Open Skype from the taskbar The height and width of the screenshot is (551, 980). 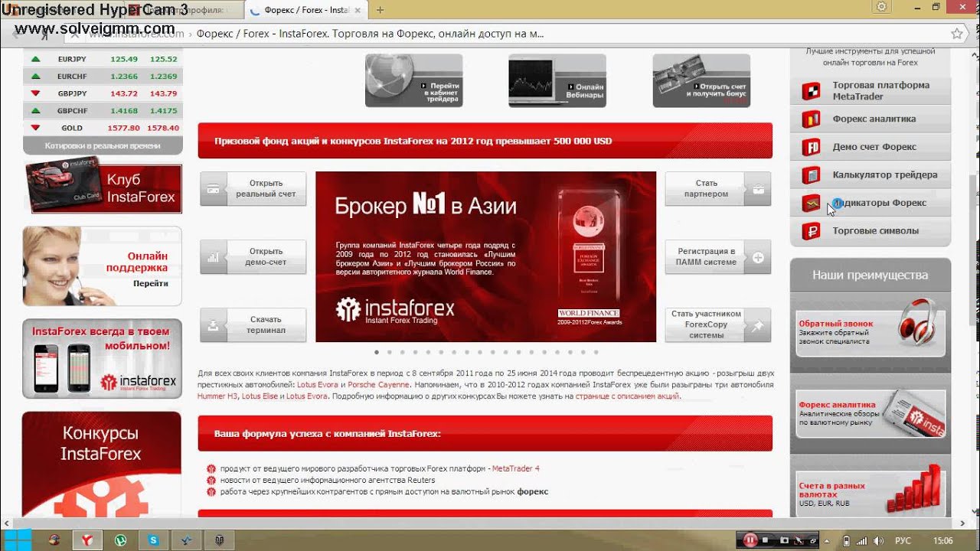(x=154, y=540)
